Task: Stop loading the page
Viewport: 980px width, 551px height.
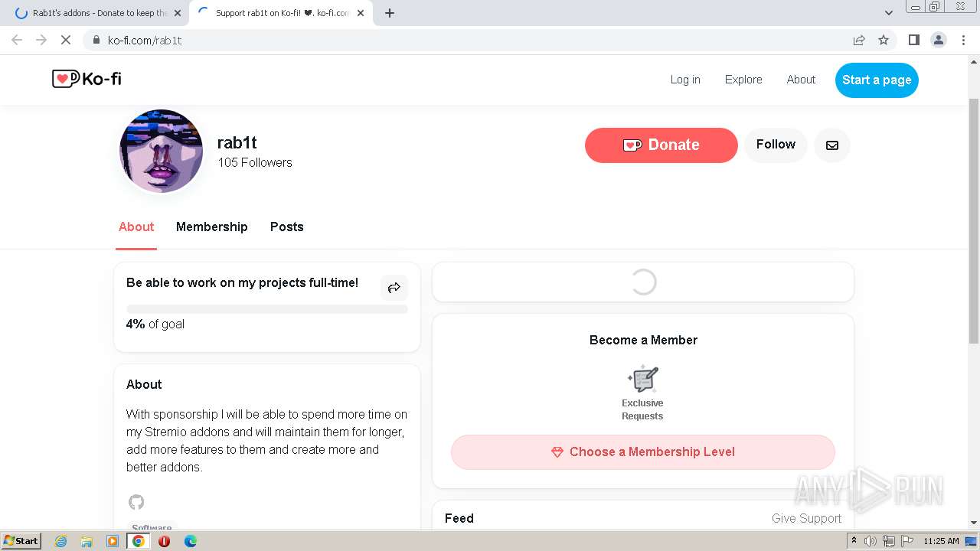Action: [66, 40]
